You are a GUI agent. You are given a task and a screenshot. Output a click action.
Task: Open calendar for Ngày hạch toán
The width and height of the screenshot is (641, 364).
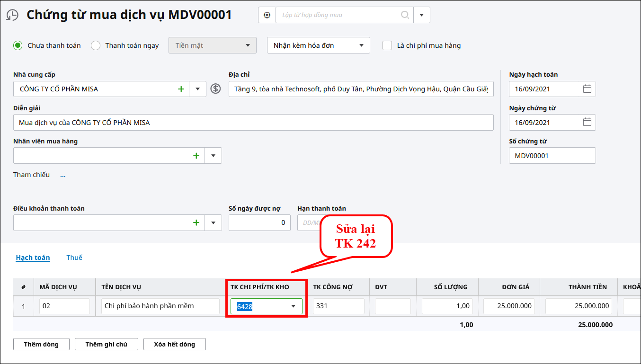[587, 89]
